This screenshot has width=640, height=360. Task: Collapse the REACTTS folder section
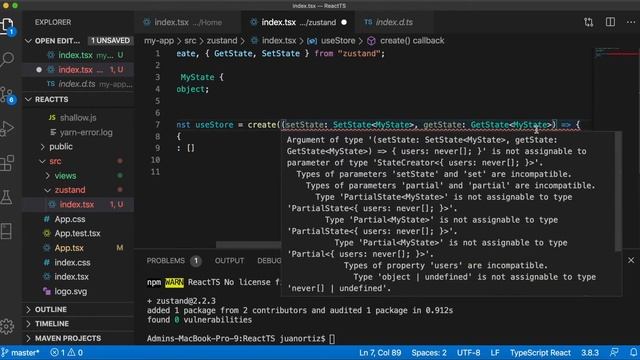28,100
